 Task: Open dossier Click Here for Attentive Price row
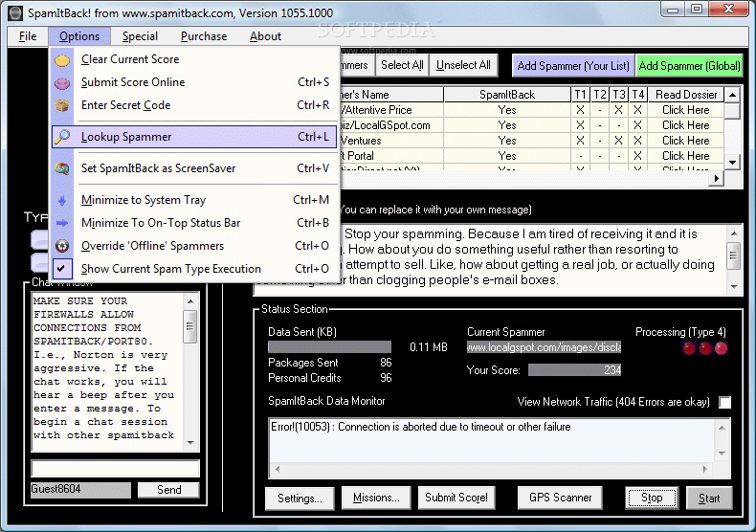685,110
